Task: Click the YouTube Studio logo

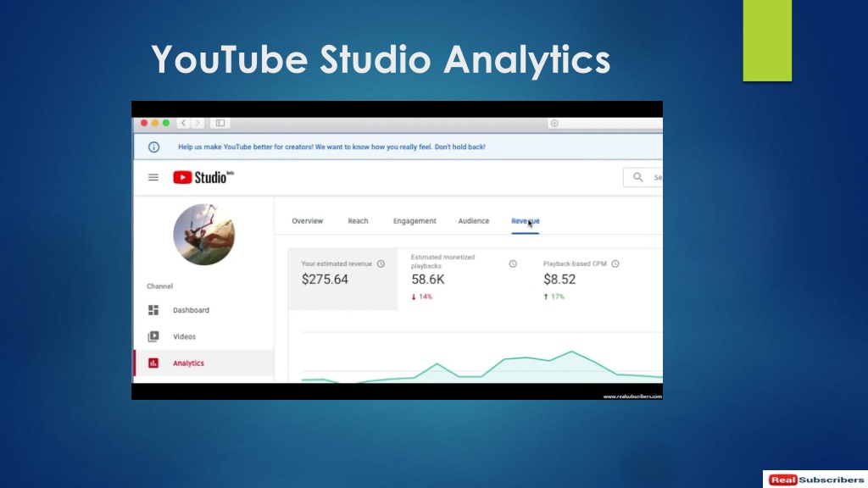Action: 203,177
